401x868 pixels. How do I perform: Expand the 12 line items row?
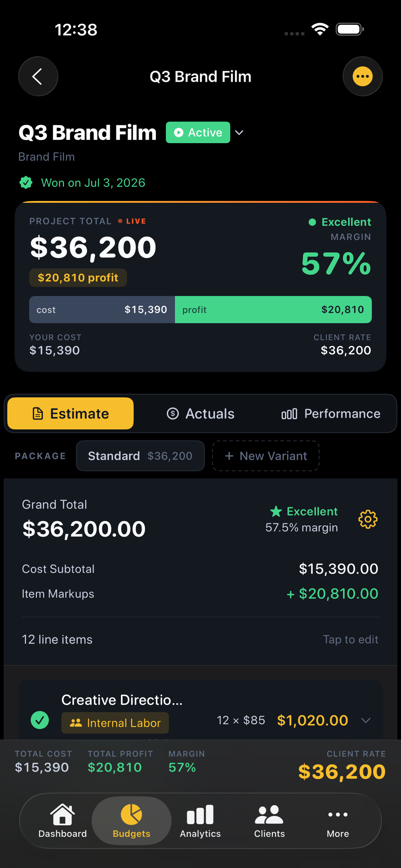coord(200,639)
